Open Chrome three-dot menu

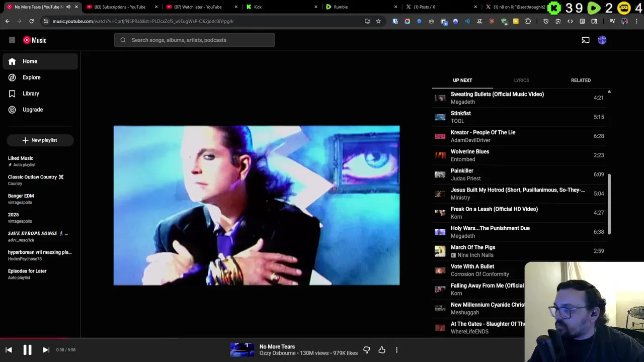click(637, 21)
